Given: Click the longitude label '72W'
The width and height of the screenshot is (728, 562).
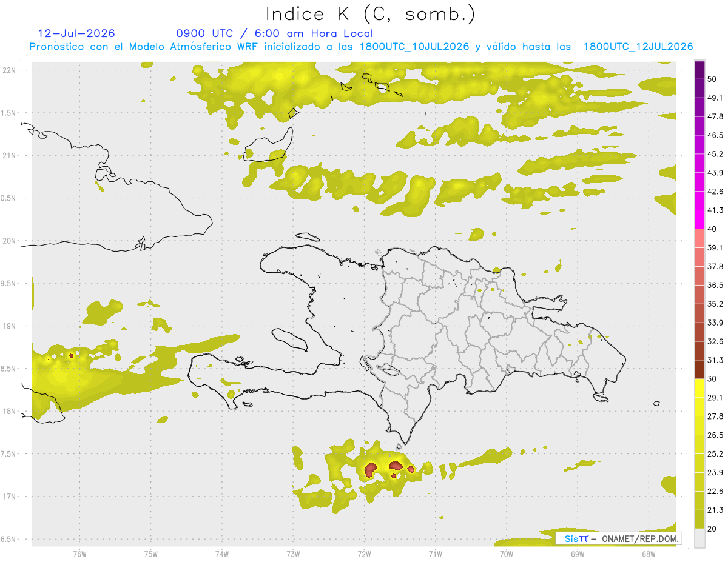Looking at the screenshot, I should [364, 554].
